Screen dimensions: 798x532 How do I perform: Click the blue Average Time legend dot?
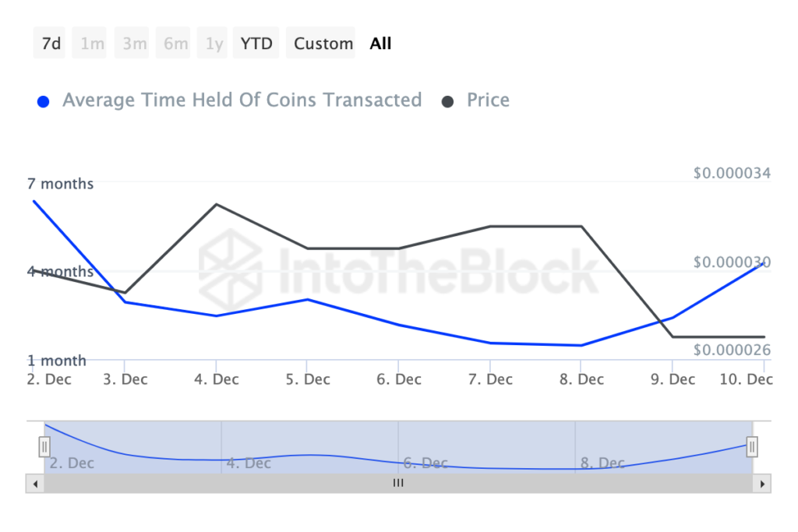coord(44,101)
